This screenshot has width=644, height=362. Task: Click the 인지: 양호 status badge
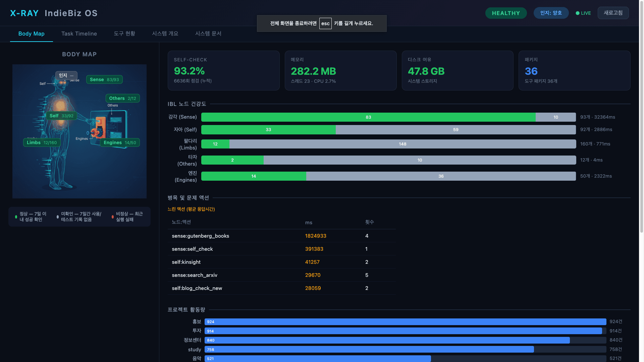551,13
